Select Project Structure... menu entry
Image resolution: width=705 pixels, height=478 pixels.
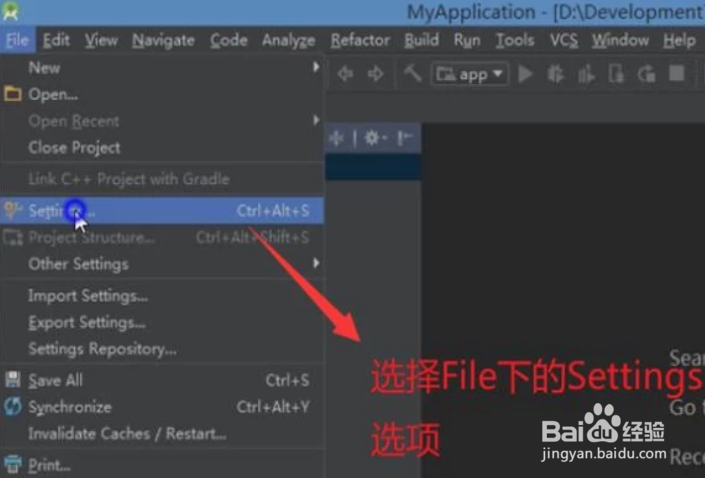[162, 237]
